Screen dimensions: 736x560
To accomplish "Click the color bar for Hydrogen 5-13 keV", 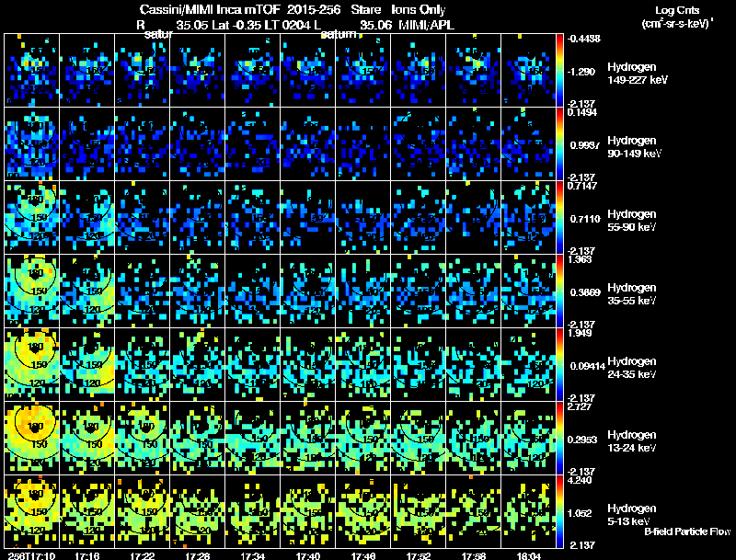I will 561,511.
